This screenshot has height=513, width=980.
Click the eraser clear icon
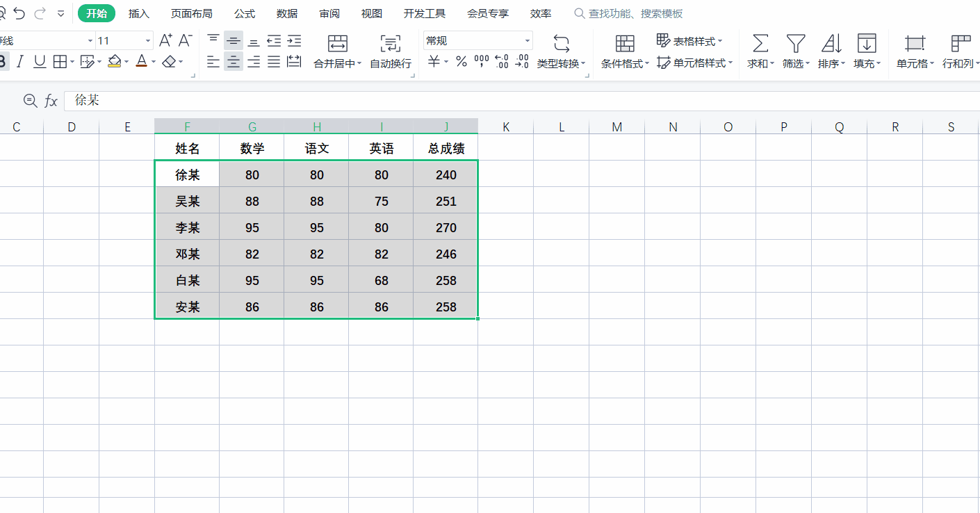click(x=169, y=62)
